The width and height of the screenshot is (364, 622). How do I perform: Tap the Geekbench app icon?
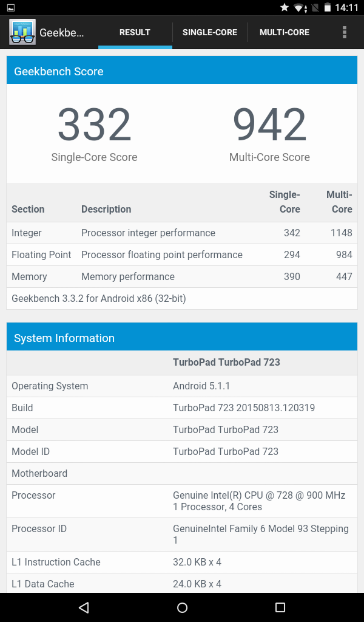click(22, 32)
